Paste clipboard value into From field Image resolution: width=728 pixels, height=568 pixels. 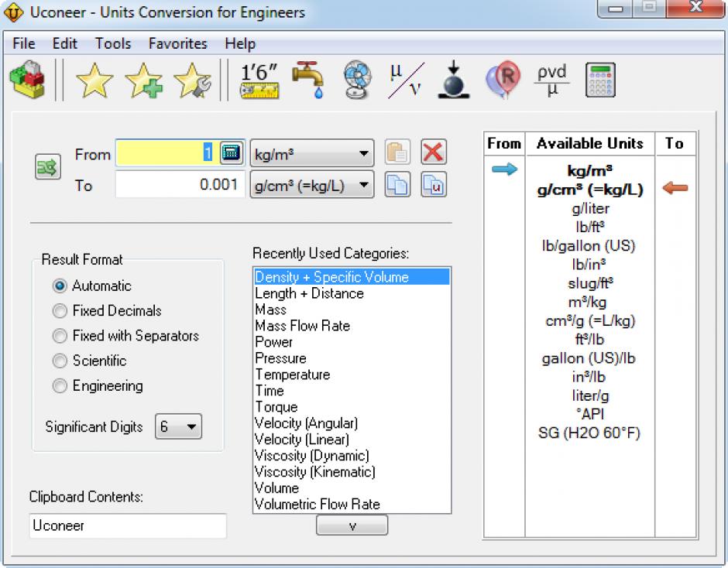point(397,152)
